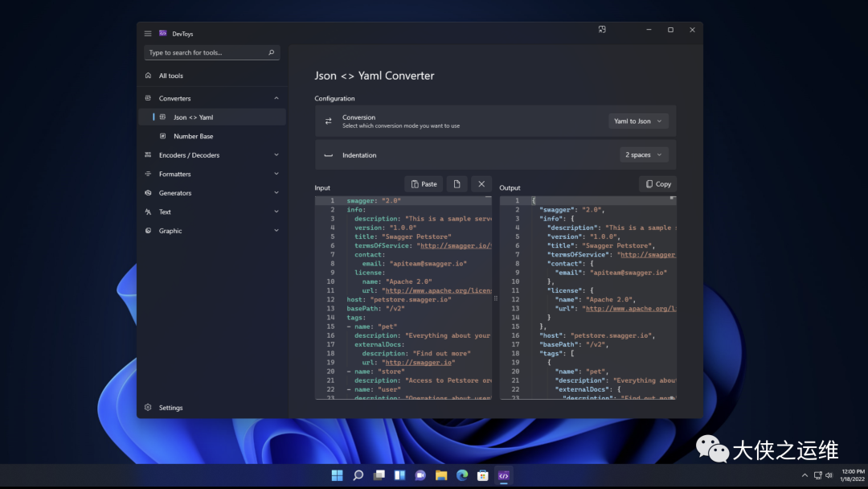Open taskbar Search icon
This screenshot has width=868, height=489.
pyautogui.click(x=358, y=475)
